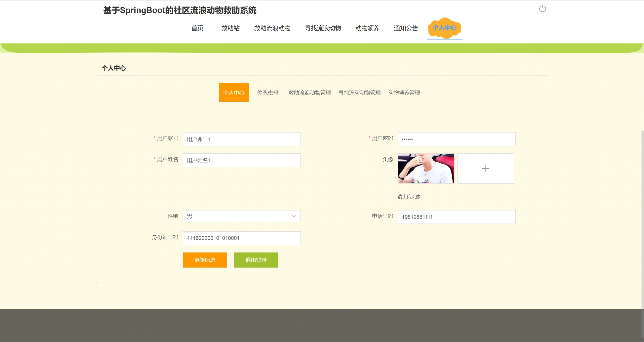
Task: Click into the 电话号码 field
Action: coord(456,217)
